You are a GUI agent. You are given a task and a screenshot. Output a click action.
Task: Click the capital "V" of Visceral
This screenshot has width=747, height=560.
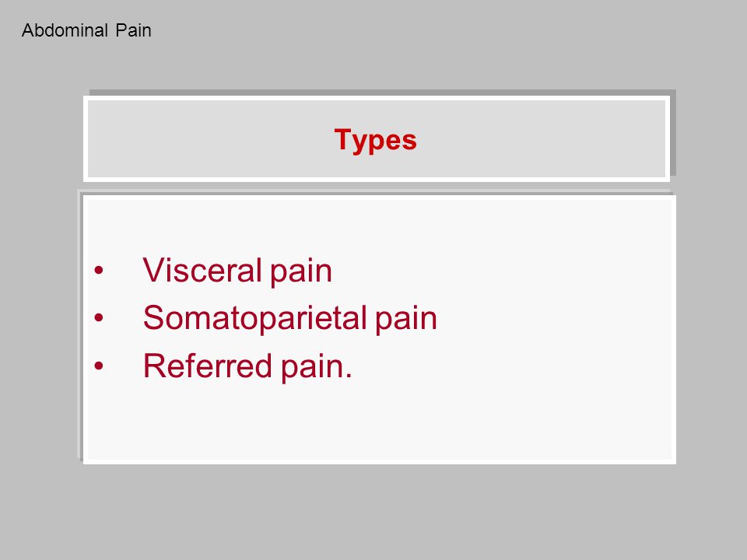[x=153, y=270]
